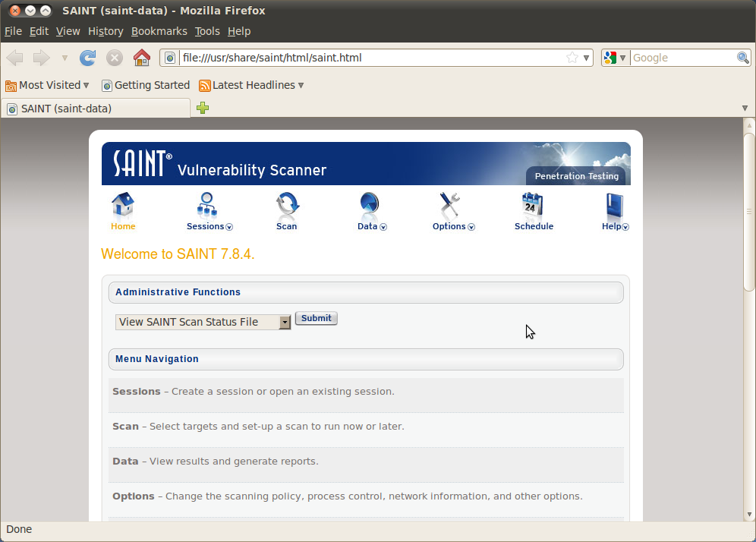Click the Schedule label link
The image size is (756, 542).
[534, 226]
